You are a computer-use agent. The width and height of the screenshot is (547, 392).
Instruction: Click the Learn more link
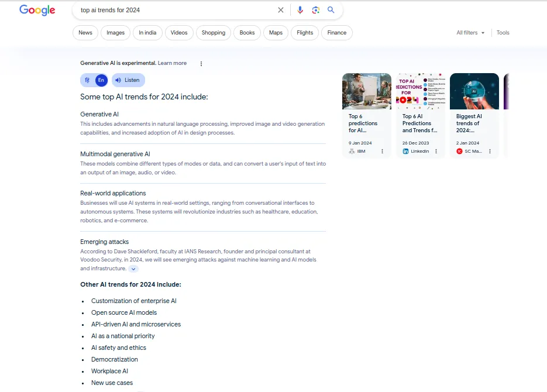[172, 63]
